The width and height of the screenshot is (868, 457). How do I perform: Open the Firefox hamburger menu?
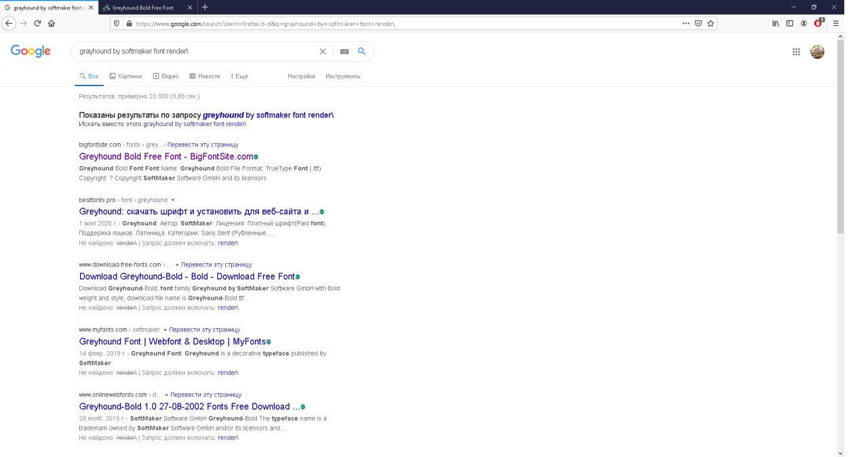[836, 23]
